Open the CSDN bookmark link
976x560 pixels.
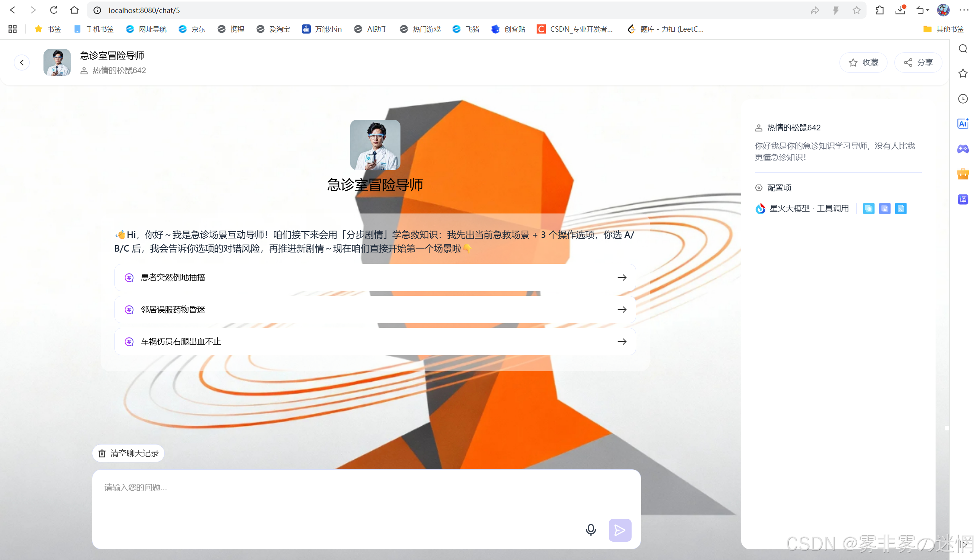(575, 29)
